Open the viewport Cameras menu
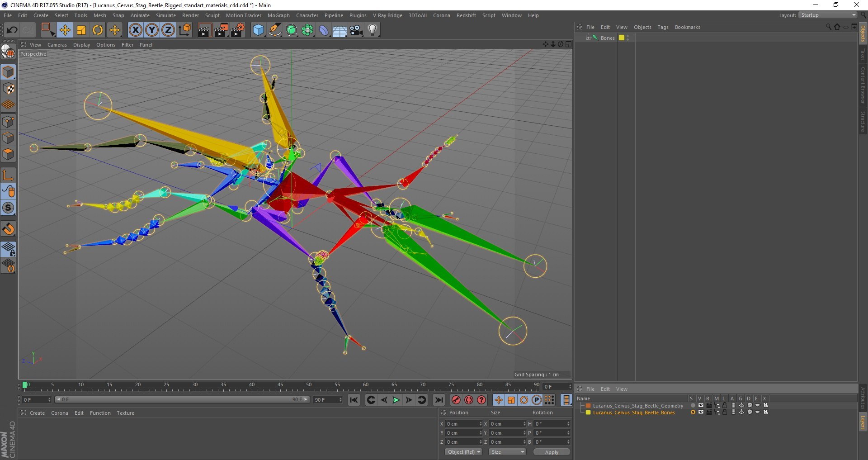 tap(57, 45)
